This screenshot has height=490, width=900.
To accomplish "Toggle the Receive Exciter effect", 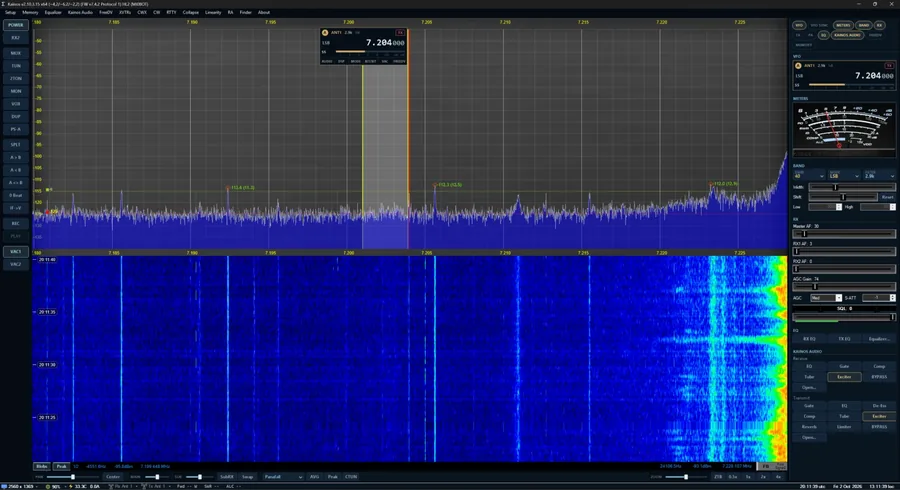I will (x=844, y=377).
